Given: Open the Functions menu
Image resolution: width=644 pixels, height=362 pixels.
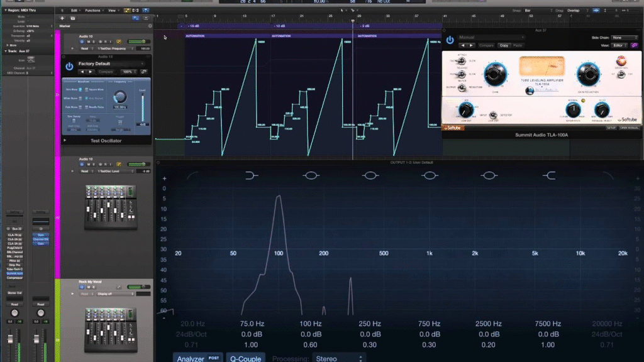Looking at the screenshot, I should 94,11.
